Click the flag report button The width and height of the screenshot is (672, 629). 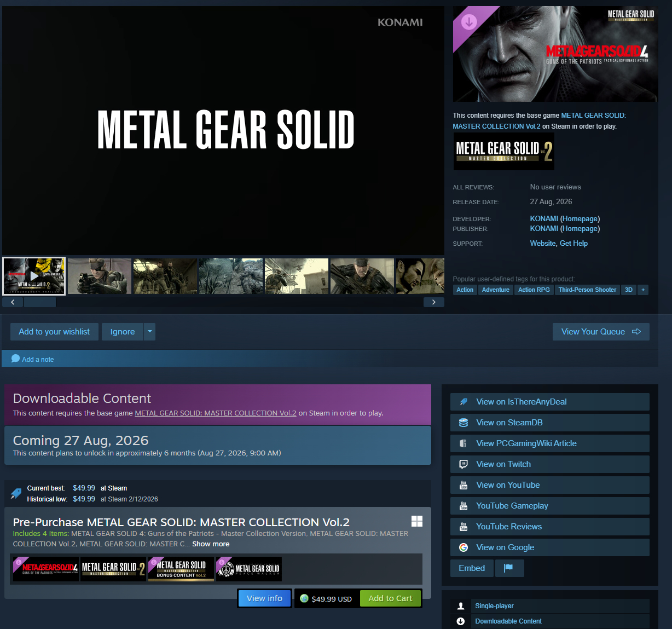pyautogui.click(x=509, y=568)
